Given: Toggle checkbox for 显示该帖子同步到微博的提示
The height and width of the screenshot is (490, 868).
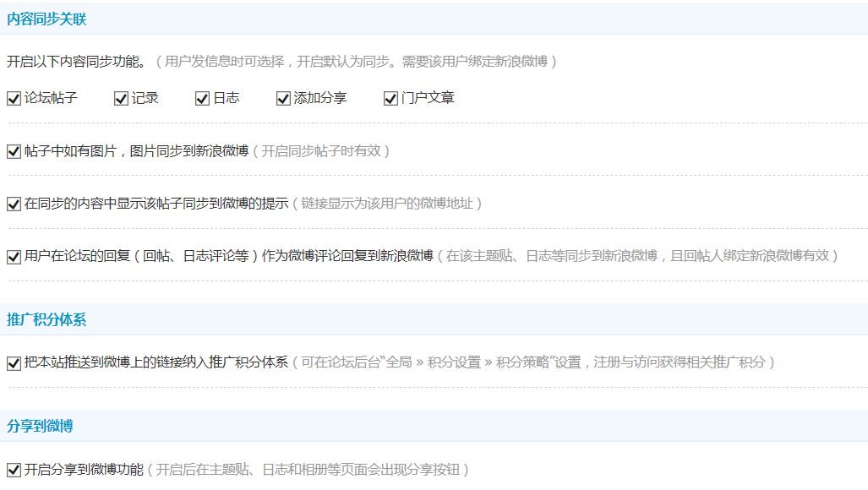Looking at the screenshot, I should pyautogui.click(x=14, y=204).
